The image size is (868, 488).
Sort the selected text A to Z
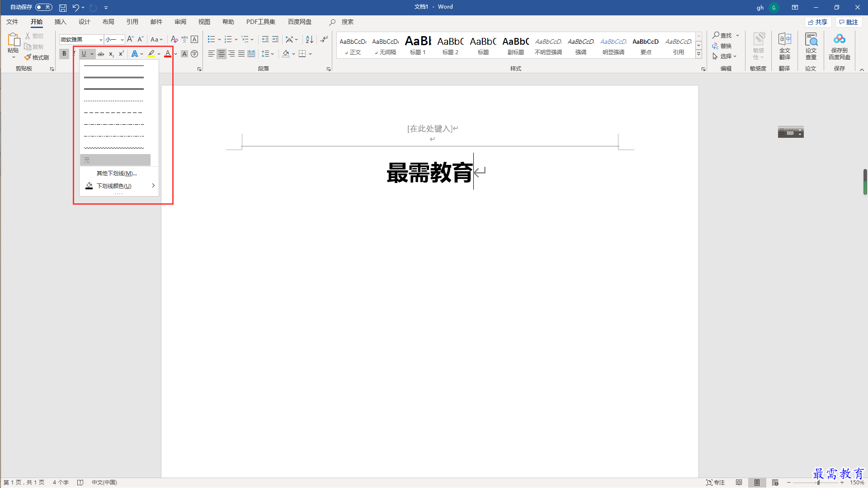tap(309, 39)
